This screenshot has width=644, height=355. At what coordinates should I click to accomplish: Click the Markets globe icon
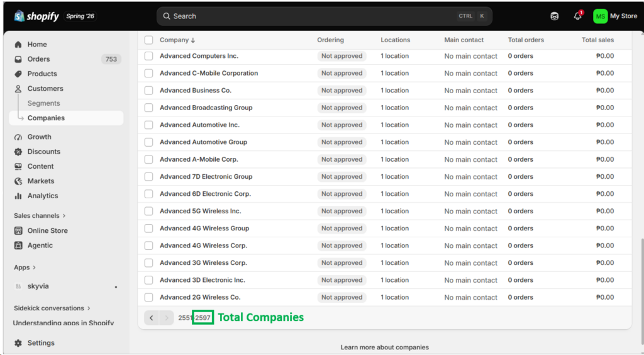pos(18,181)
